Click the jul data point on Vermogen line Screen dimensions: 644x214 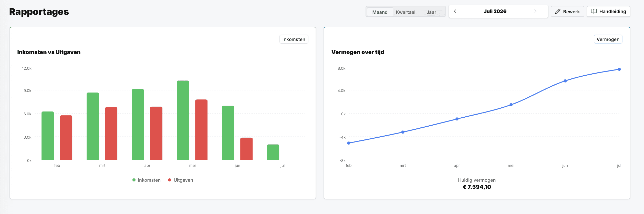point(619,69)
